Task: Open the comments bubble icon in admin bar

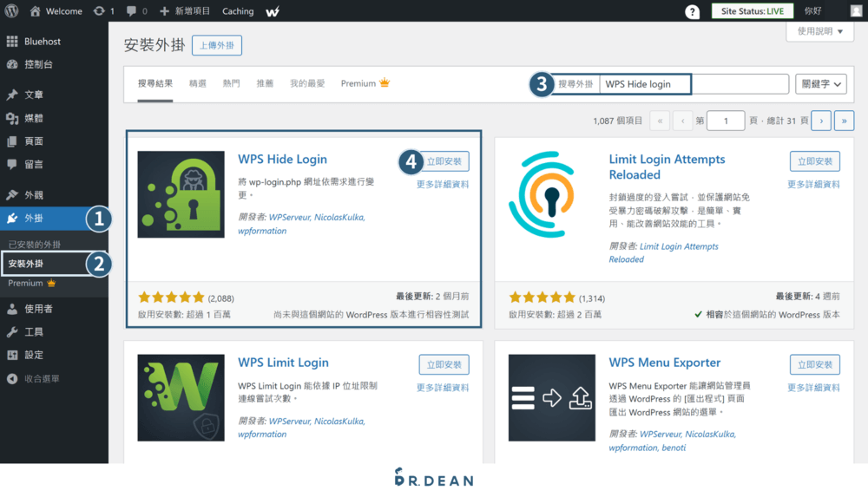Action: pyautogui.click(x=131, y=10)
